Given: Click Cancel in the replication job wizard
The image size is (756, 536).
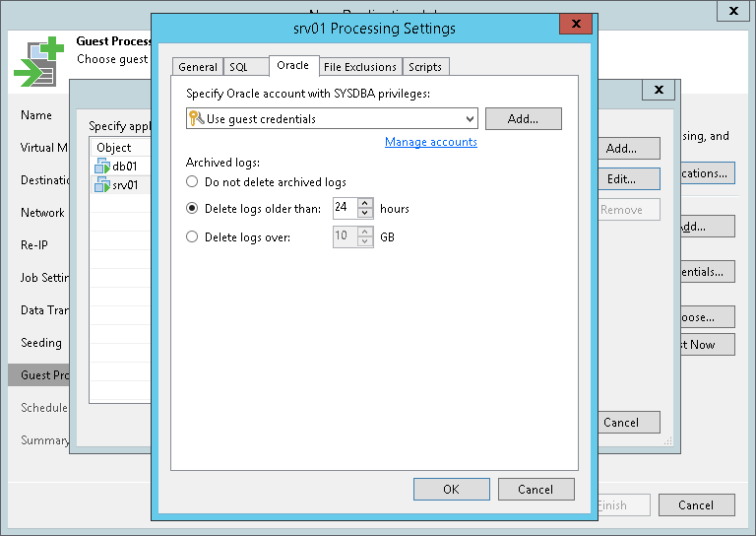Looking at the screenshot, I should point(697,505).
